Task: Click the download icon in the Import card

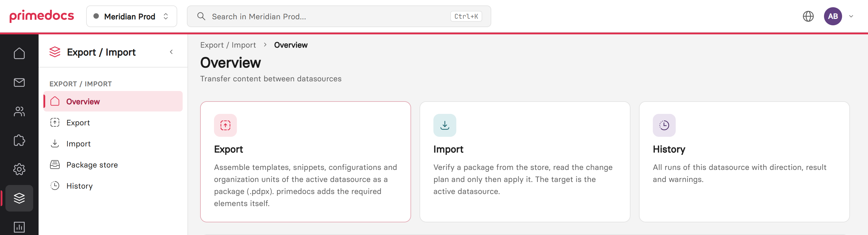Action: 445,125
